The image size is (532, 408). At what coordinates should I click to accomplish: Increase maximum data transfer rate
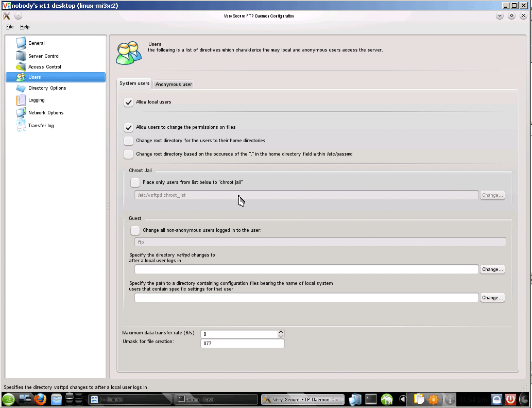click(281, 332)
